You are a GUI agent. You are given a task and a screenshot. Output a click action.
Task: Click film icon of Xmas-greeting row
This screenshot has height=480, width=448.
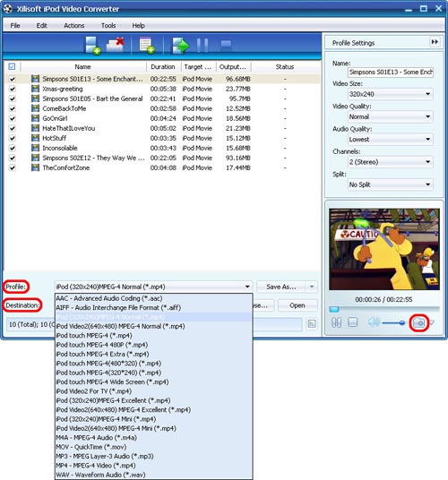(x=35, y=89)
